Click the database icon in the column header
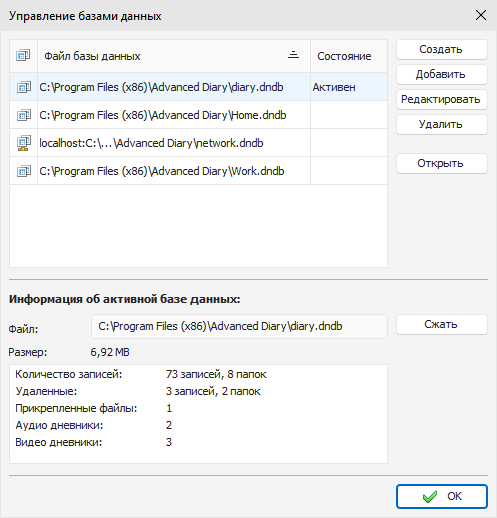 [x=23, y=55]
